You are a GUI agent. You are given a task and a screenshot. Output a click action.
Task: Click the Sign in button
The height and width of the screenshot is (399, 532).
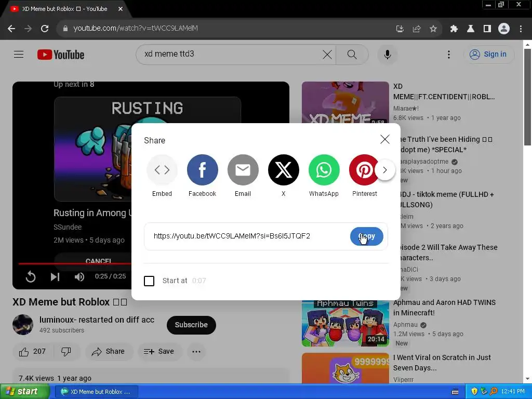[488, 54]
